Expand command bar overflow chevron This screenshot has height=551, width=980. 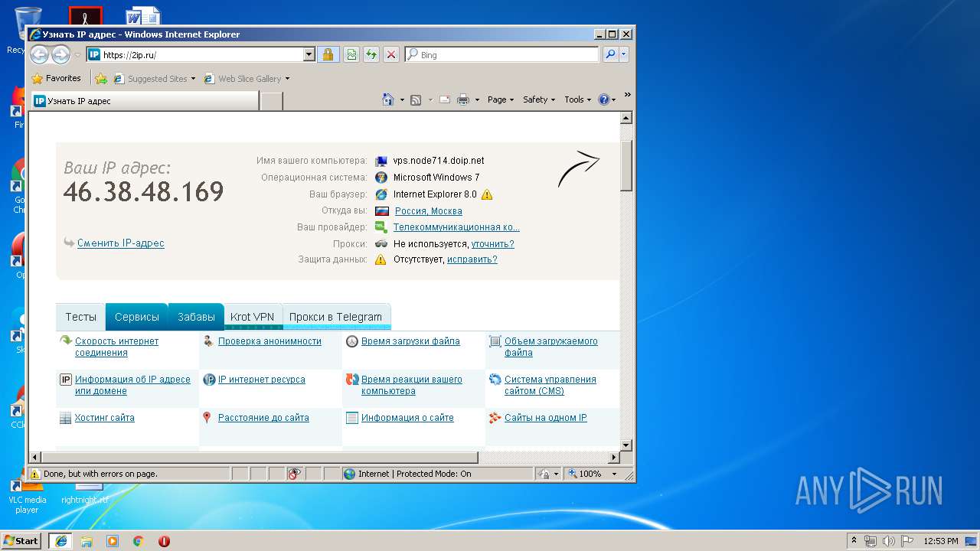pyautogui.click(x=627, y=95)
